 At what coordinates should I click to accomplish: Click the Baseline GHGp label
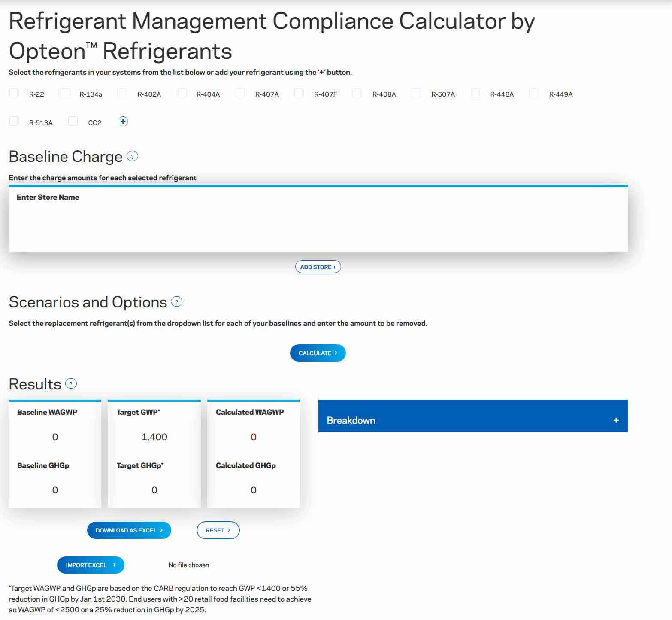point(43,465)
